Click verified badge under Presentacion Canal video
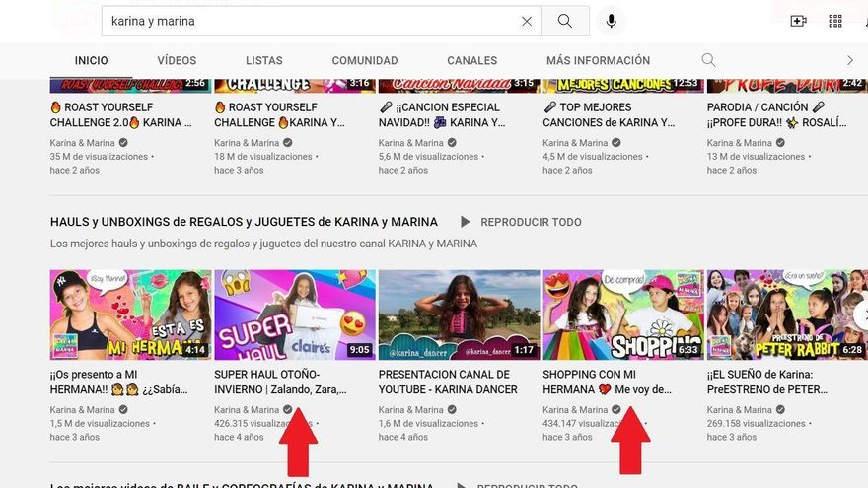Screen dimensions: 868x488 (x=452, y=410)
